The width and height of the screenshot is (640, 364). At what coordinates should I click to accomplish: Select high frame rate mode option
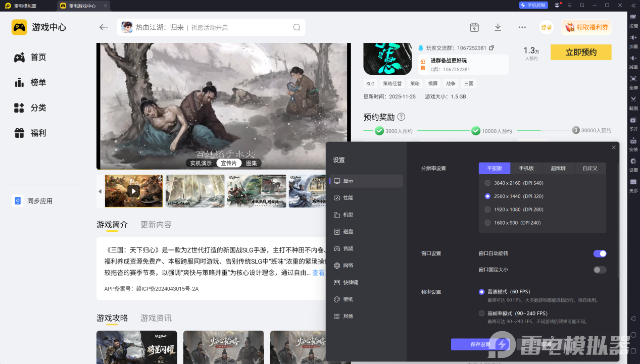click(481, 314)
